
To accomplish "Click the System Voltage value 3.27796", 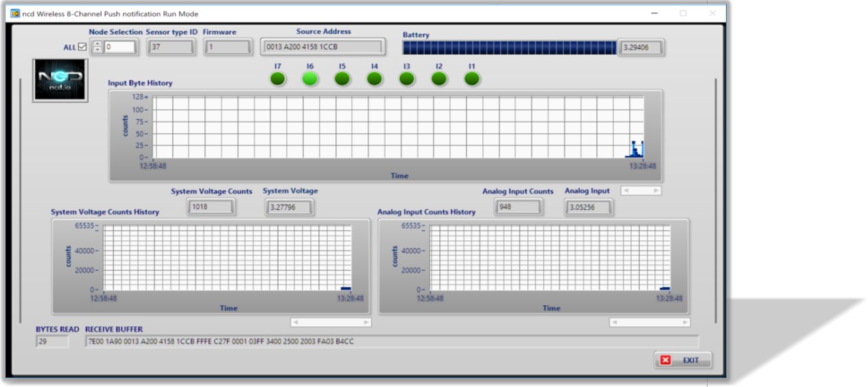I will [x=289, y=207].
